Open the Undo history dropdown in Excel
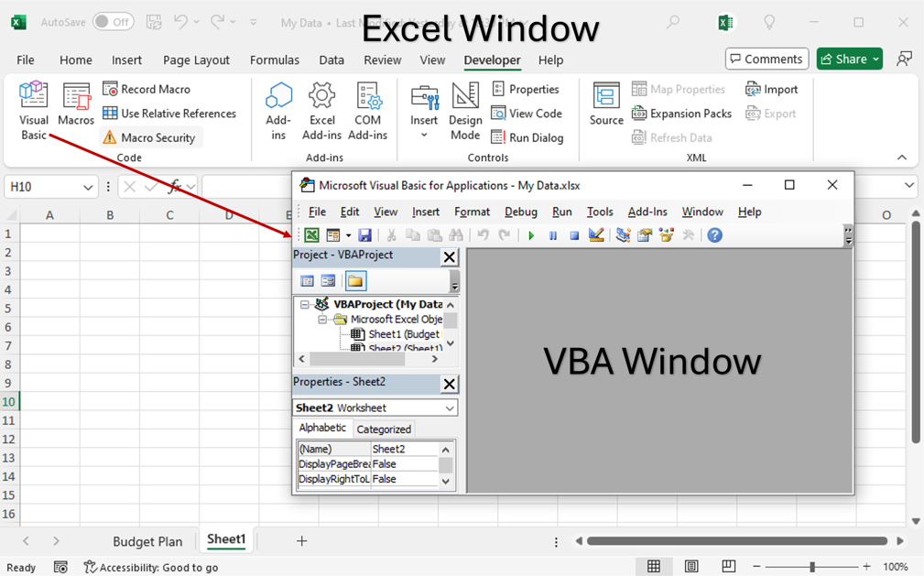The width and height of the screenshot is (924, 576). (197, 22)
